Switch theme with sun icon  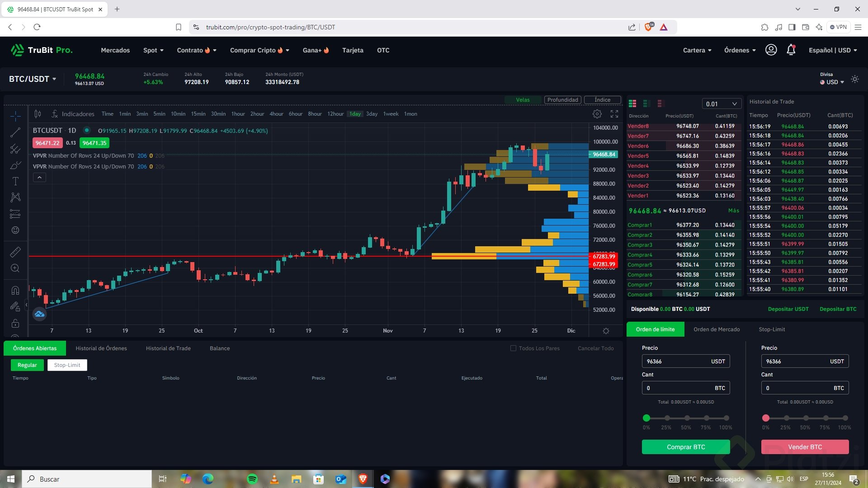[854, 79]
